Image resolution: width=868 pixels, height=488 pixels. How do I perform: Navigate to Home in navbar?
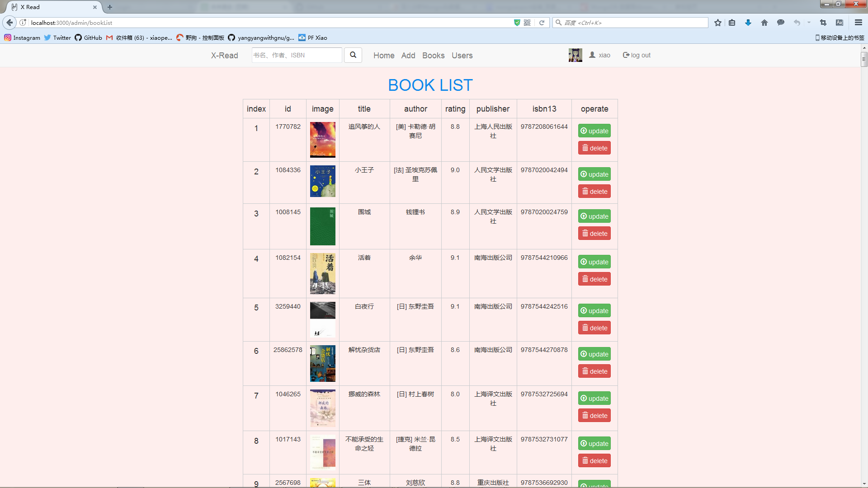point(384,55)
